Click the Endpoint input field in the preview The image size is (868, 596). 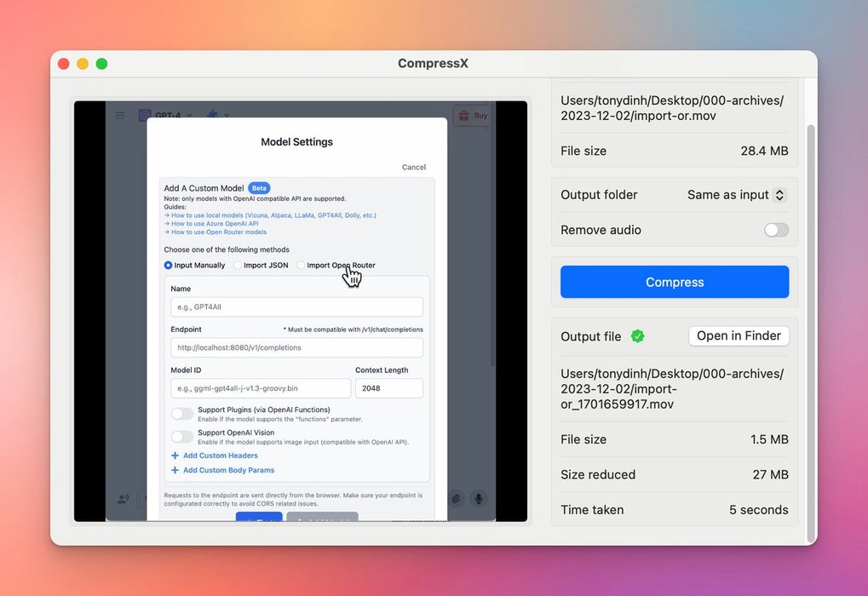tap(296, 347)
